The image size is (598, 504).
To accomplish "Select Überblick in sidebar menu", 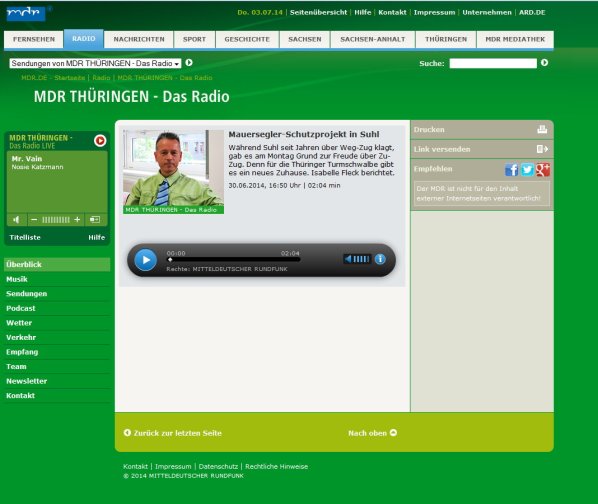I will [x=57, y=265].
